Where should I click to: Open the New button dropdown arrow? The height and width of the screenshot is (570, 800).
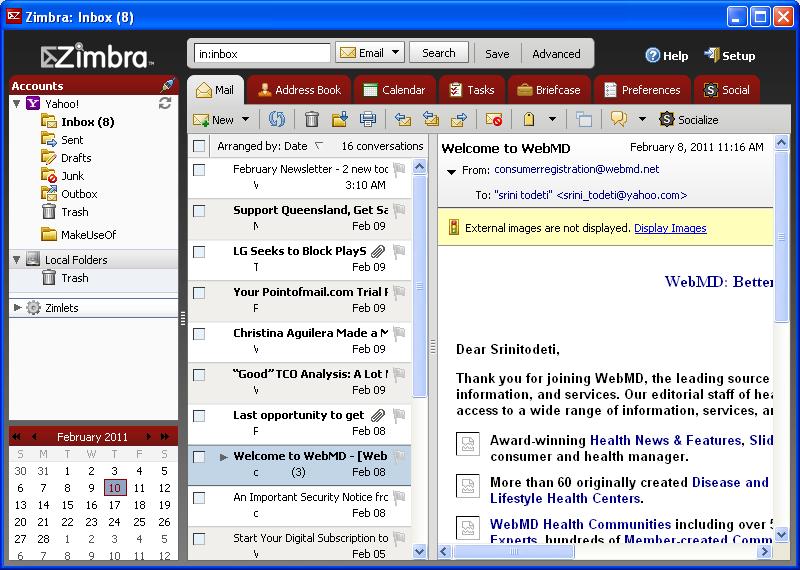pos(245,119)
